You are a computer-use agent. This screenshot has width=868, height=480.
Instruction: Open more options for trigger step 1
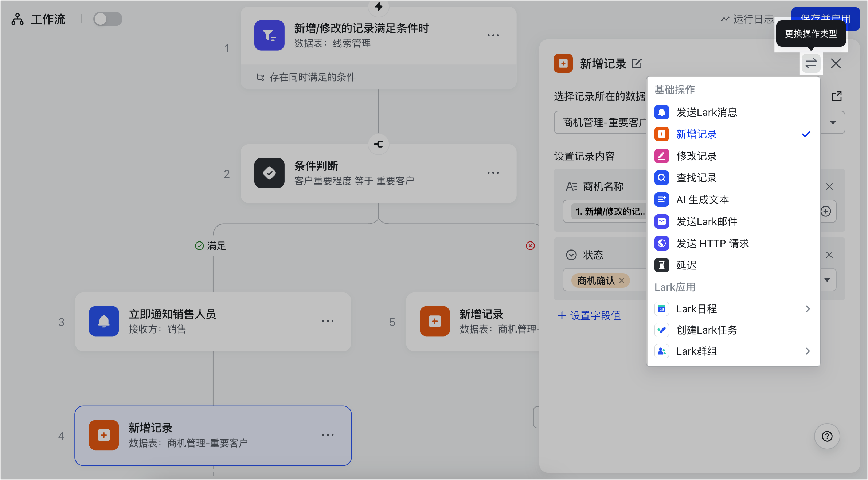(x=493, y=35)
